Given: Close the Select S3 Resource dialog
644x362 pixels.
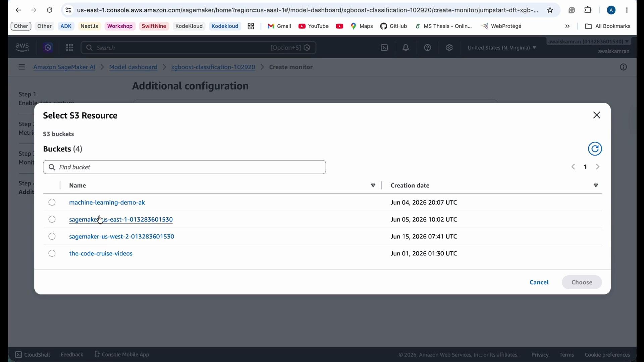Looking at the screenshot, I should [x=597, y=115].
